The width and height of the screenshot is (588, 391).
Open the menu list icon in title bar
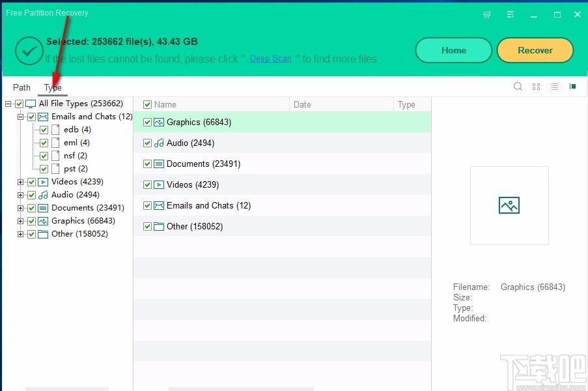511,14
